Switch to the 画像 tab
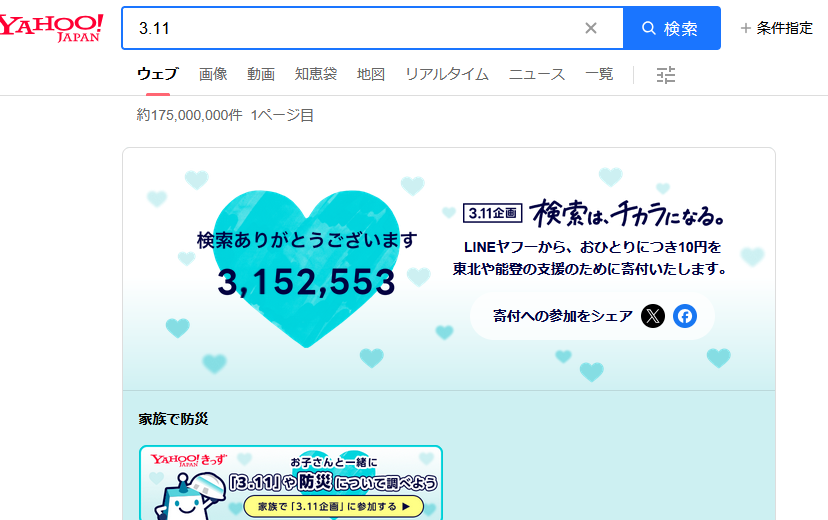The width and height of the screenshot is (828, 520). pos(213,74)
